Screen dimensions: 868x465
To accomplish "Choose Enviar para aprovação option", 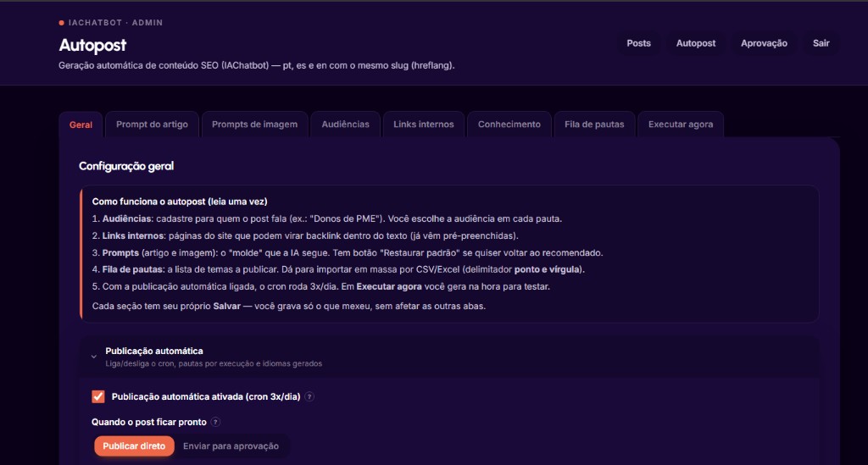I will point(231,446).
